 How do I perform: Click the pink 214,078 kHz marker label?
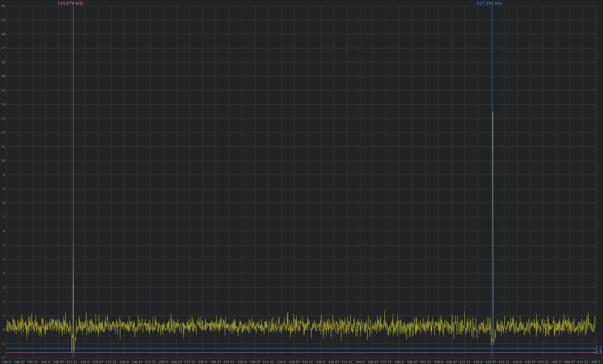(x=70, y=3)
